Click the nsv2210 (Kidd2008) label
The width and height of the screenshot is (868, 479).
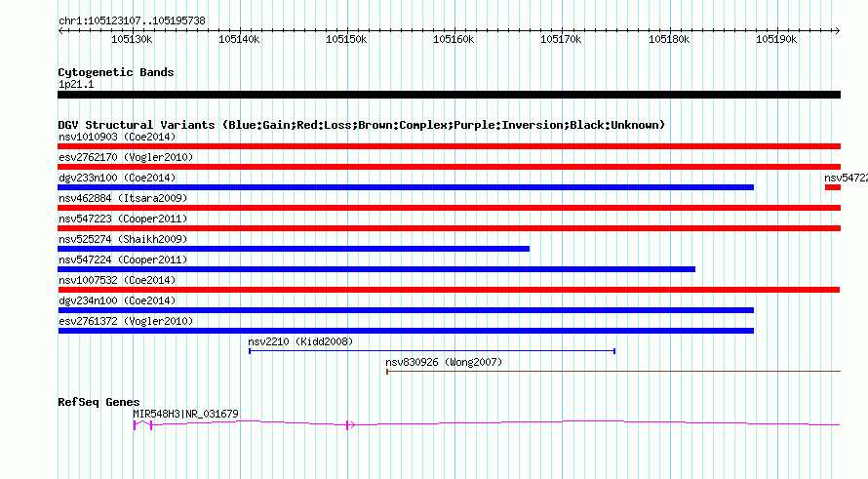[300, 341]
